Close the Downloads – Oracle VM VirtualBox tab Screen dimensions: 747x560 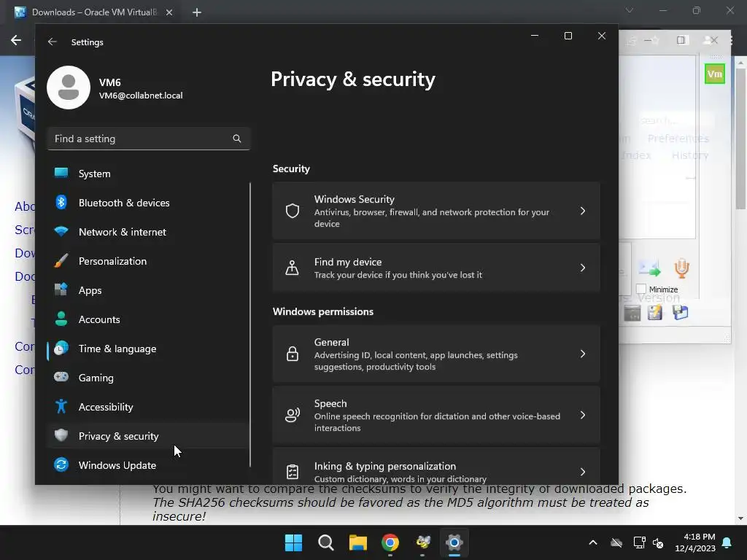tap(169, 12)
